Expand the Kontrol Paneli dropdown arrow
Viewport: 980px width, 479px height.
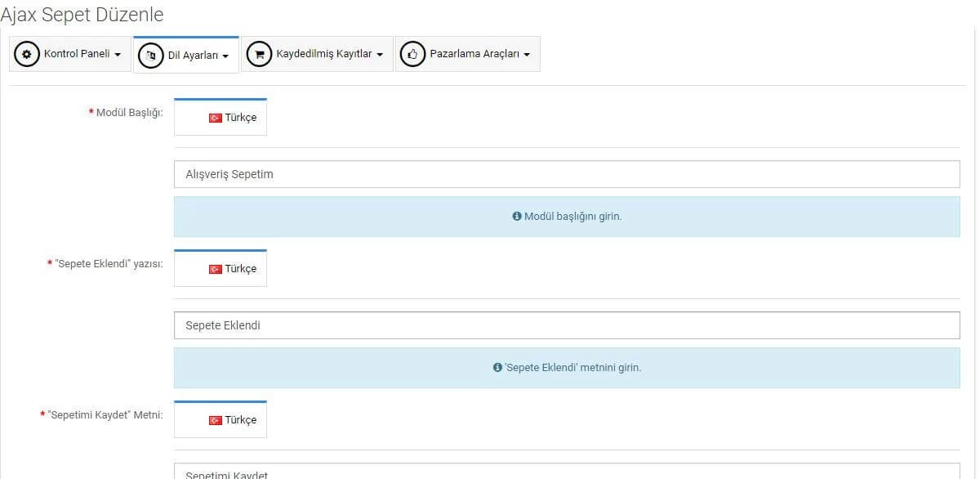(118, 55)
